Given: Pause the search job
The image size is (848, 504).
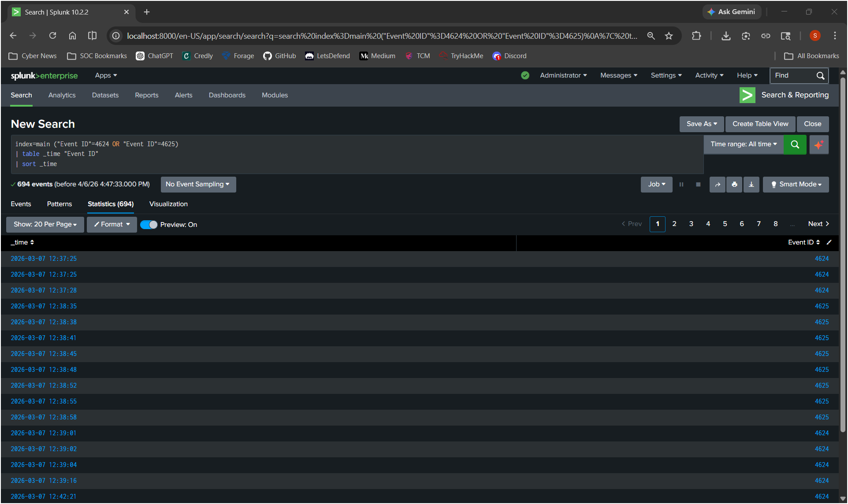Looking at the screenshot, I should (681, 185).
